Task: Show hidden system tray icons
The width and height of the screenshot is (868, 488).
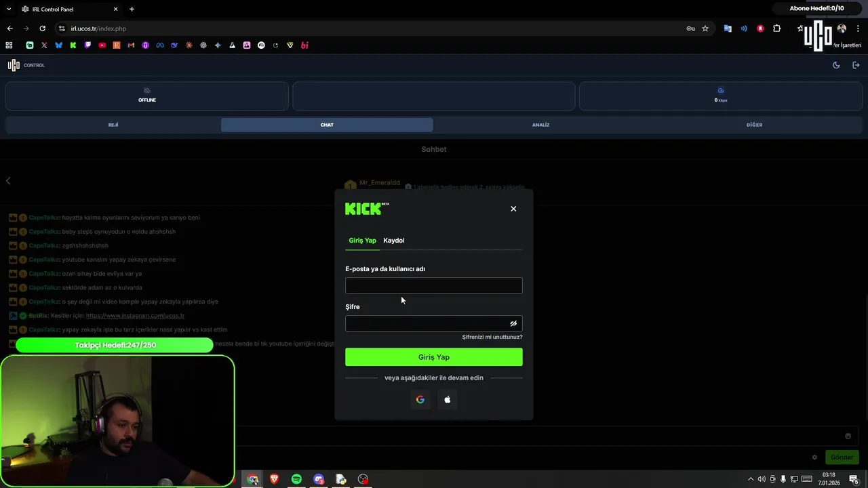Action: (750, 479)
